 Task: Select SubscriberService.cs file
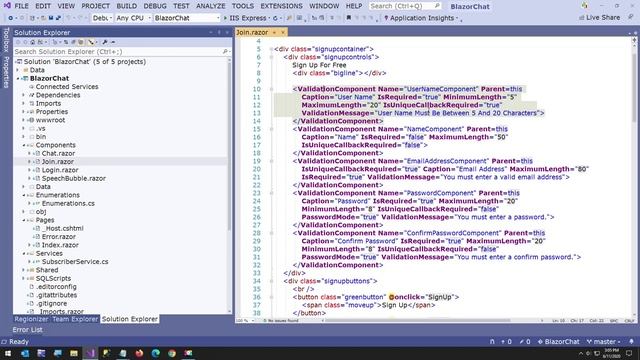[75, 262]
